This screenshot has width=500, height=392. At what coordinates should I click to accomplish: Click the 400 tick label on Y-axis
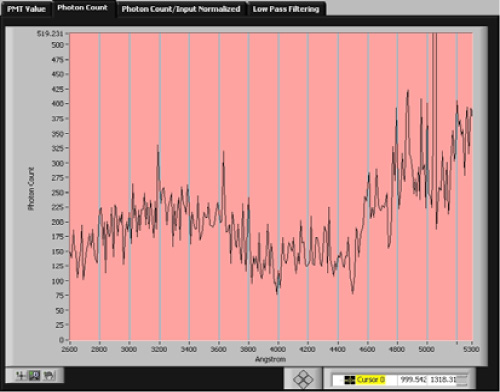pyautogui.click(x=57, y=104)
